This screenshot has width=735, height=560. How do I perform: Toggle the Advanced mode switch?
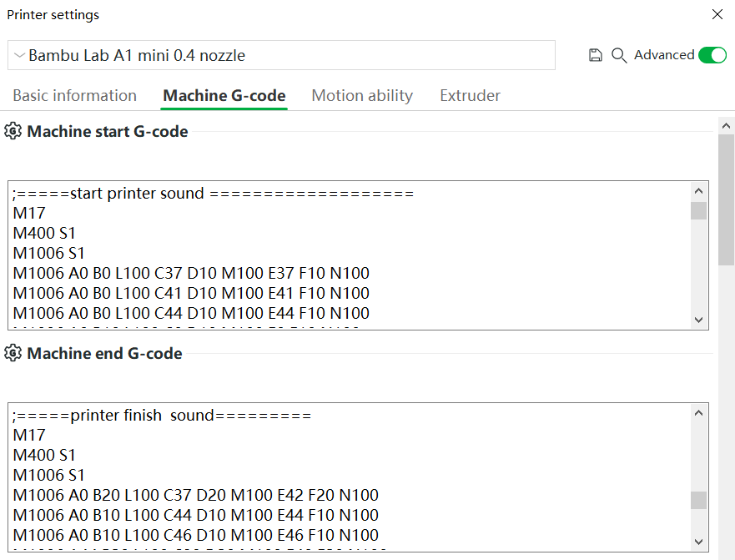pyautogui.click(x=712, y=55)
